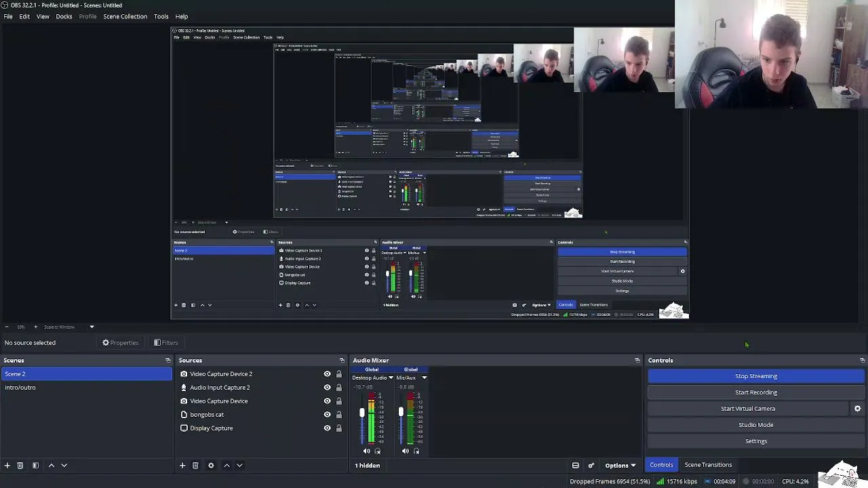This screenshot has height=488, width=868.
Task: Click the Properties button in source toolbar
Action: [120, 343]
